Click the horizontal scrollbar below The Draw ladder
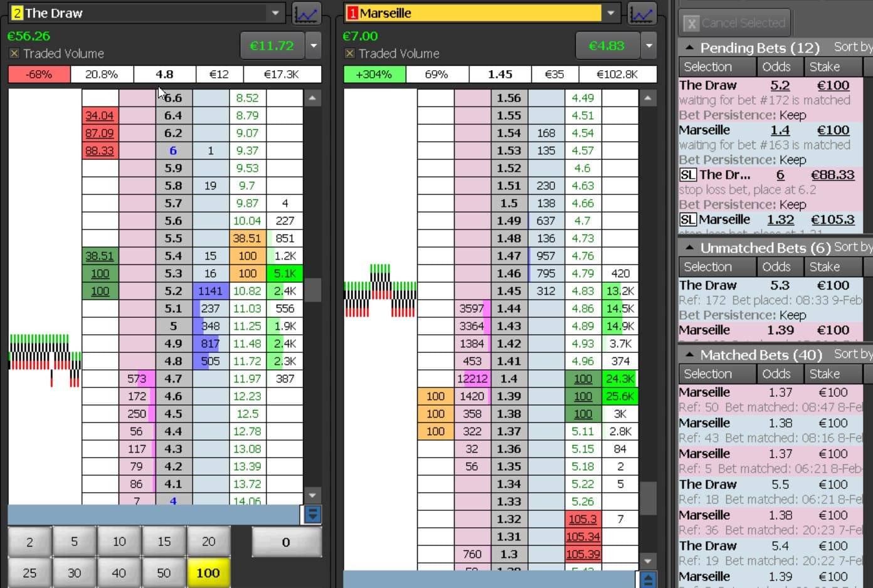 (x=151, y=514)
